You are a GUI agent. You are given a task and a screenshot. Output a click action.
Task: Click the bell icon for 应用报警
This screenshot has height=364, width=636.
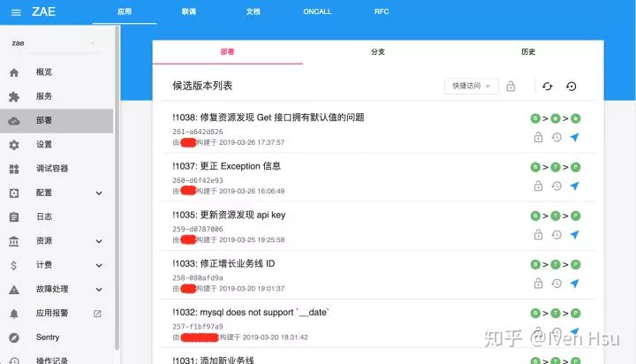[14, 314]
